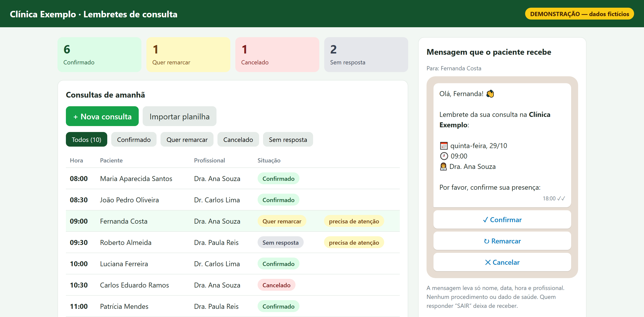Click the Clínica Exemplo header title
Image resolution: width=644 pixels, height=317 pixels.
[93, 14]
